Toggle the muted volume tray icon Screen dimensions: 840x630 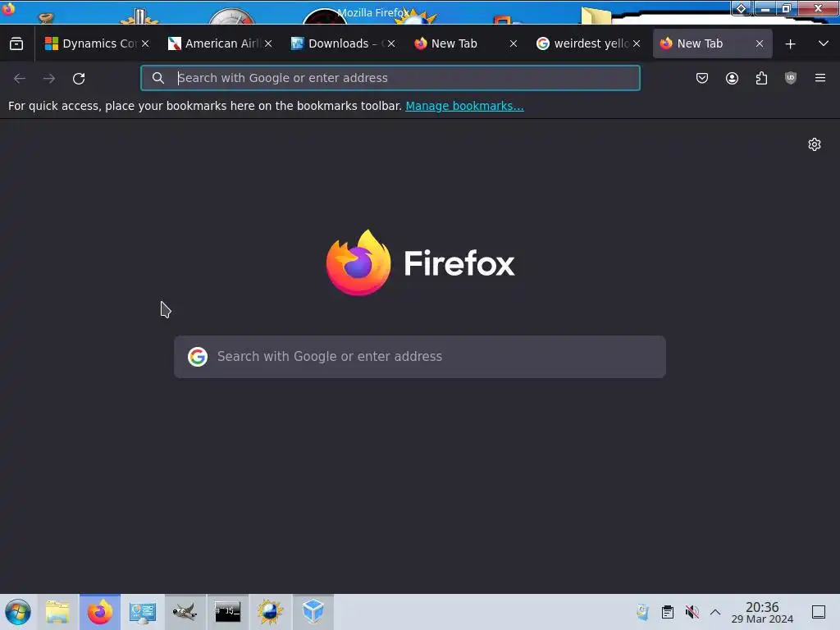692,612
